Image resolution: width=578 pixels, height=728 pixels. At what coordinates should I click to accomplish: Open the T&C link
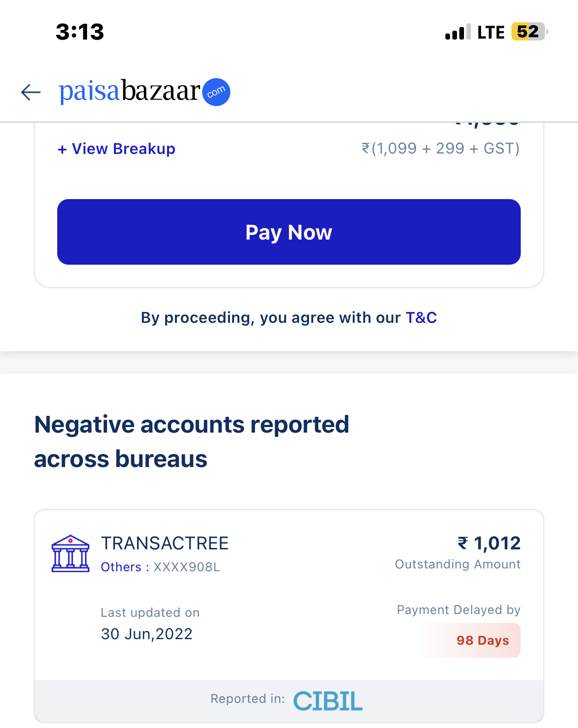coord(421,318)
